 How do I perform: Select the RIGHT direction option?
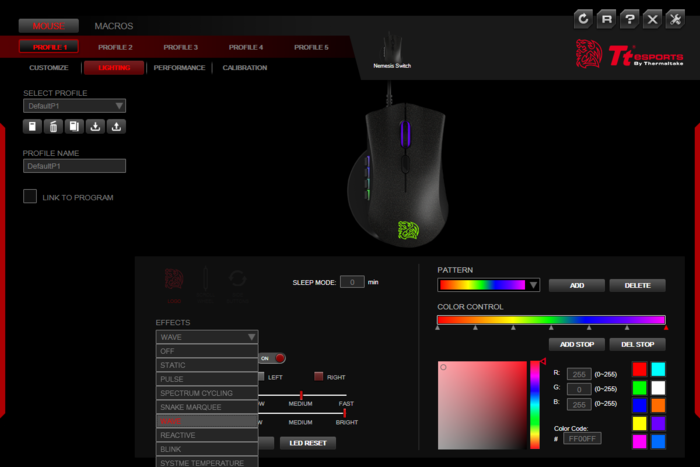[318, 376]
